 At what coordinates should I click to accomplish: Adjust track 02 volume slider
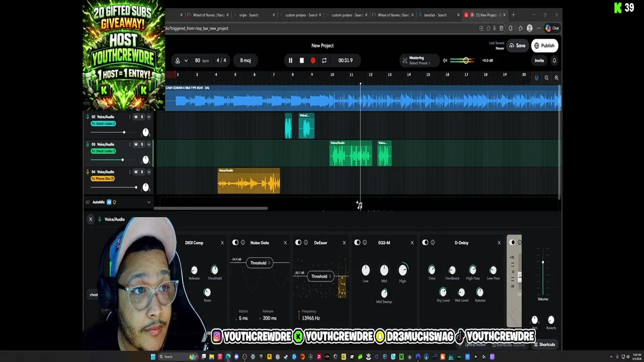(x=124, y=132)
